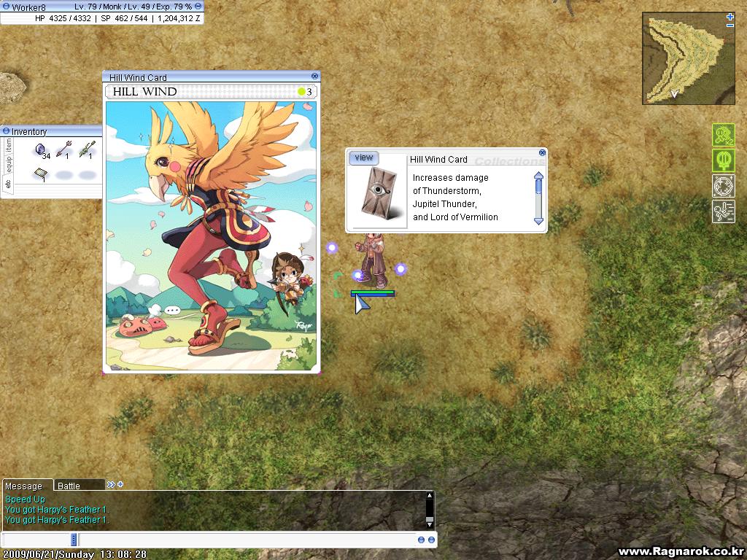Click the chat log up scroll arrow
This screenshot has width=747, height=560.
click(x=429, y=496)
